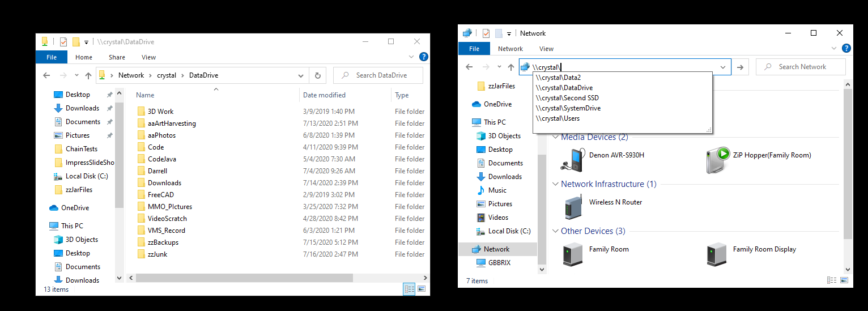Collapse the Media Devices group
Viewport: 868px width, 311px height.
point(555,137)
